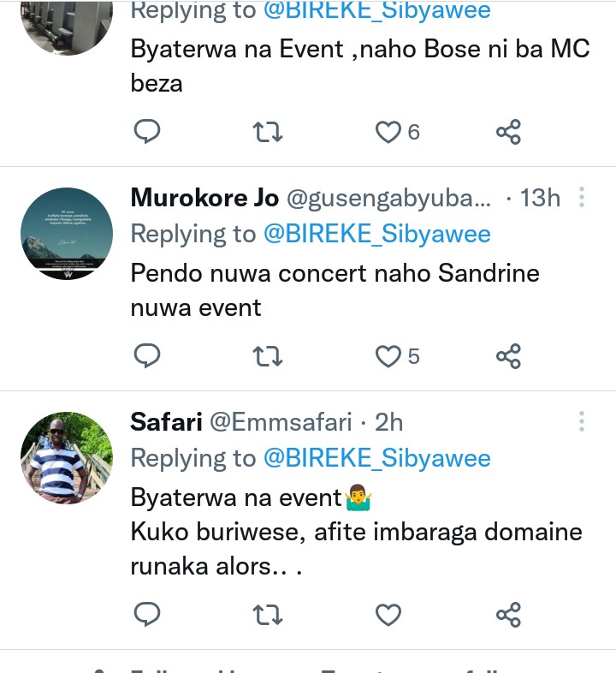Open Safari's profile picture
This screenshot has height=673, width=616.
pyautogui.click(x=67, y=458)
